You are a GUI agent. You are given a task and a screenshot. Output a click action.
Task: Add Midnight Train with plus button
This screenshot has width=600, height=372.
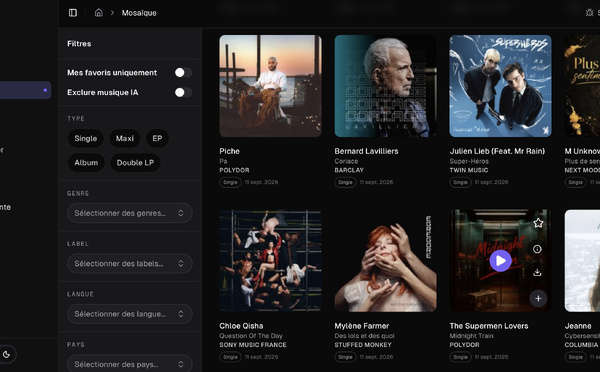point(538,299)
